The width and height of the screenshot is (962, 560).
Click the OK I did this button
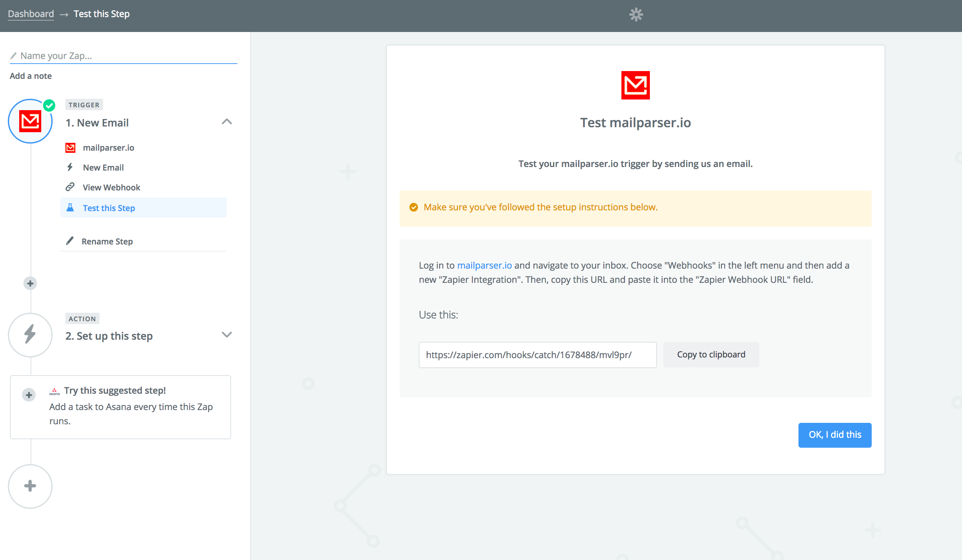835,434
